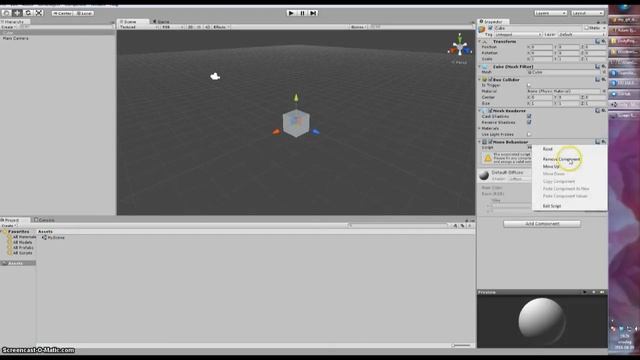Open the Hierarchy Create dropdown
640x360 pixels.
(x=8, y=27)
